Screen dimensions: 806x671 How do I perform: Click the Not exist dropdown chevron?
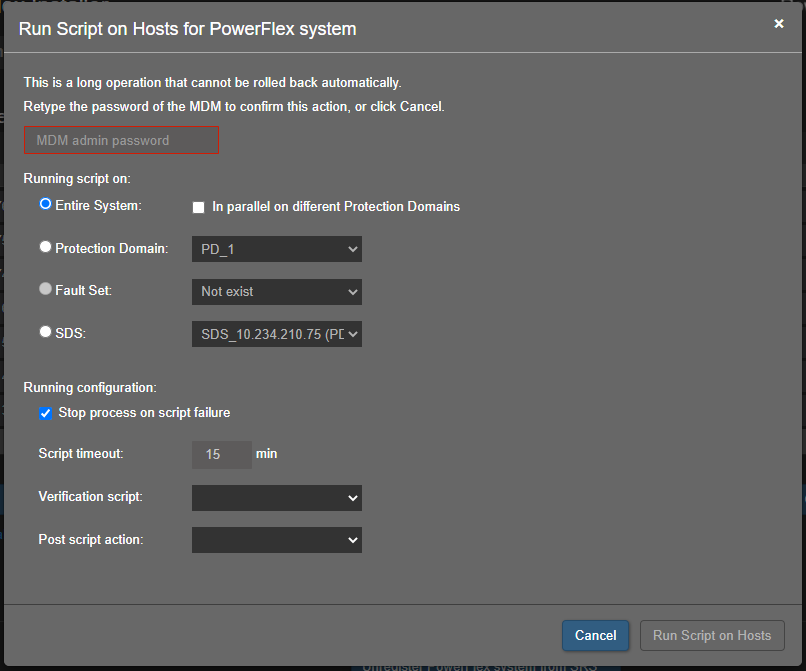(351, 291)
